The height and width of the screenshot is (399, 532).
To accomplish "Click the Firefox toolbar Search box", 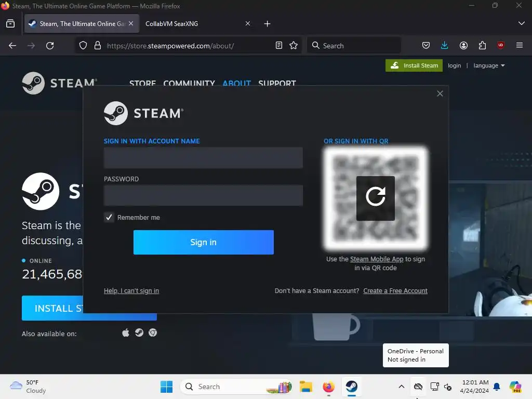I will click(354, 46).
